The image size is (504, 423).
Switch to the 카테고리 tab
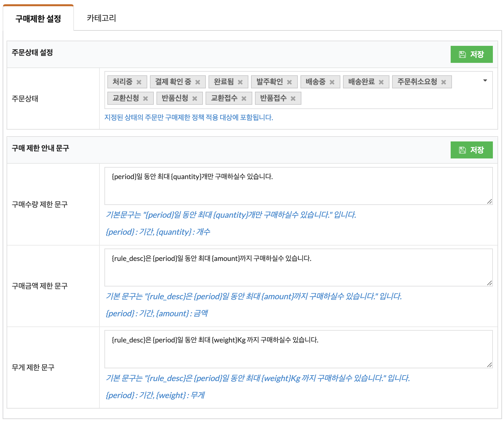point(101,18)
